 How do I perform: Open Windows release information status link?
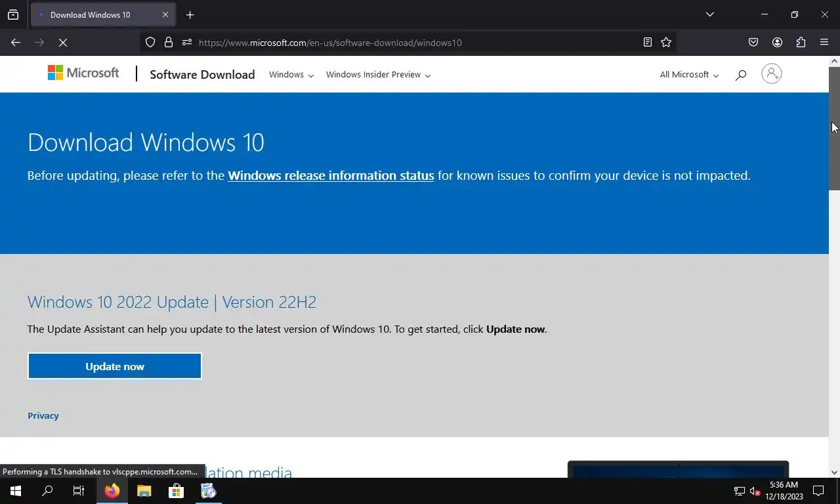[x=331, y=176]
